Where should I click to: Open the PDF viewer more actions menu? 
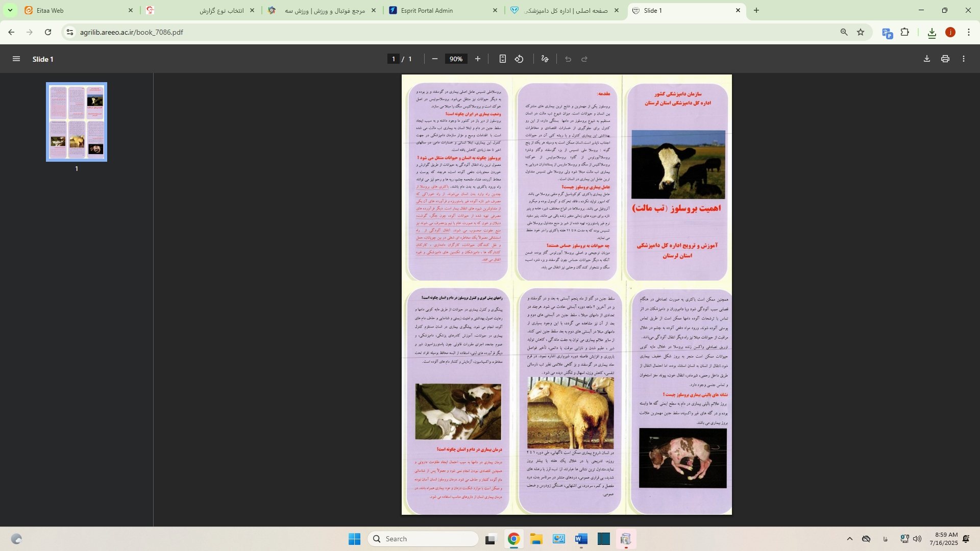(x=964, y=59)
